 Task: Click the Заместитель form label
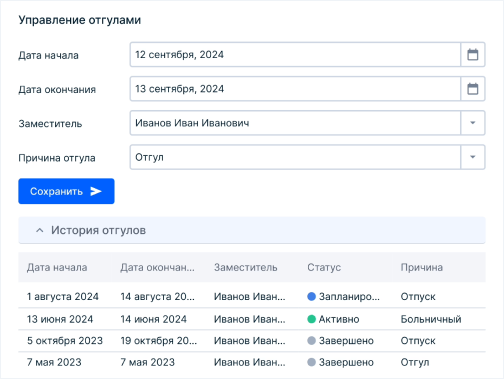click(50, 124)
